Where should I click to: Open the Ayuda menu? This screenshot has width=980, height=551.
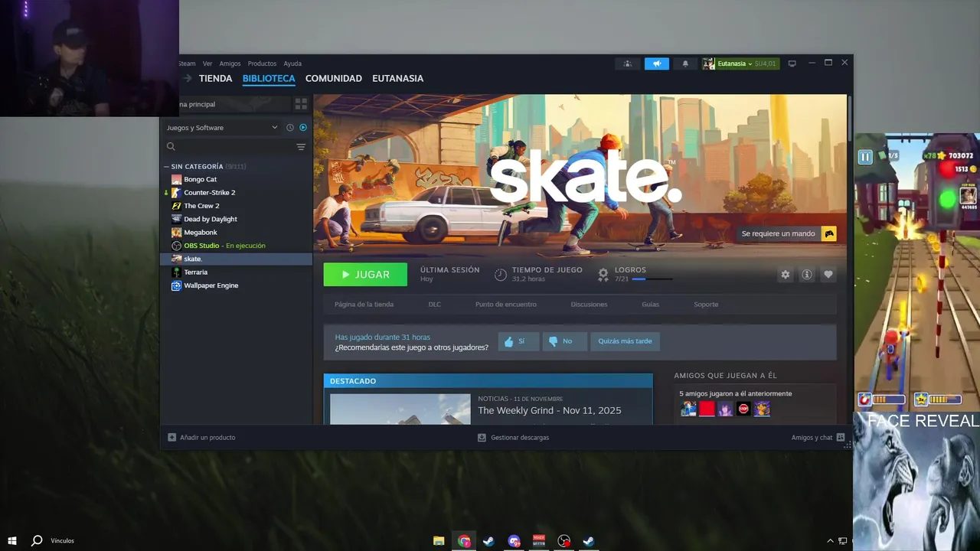pyautogui.click(x=292, y=64)
